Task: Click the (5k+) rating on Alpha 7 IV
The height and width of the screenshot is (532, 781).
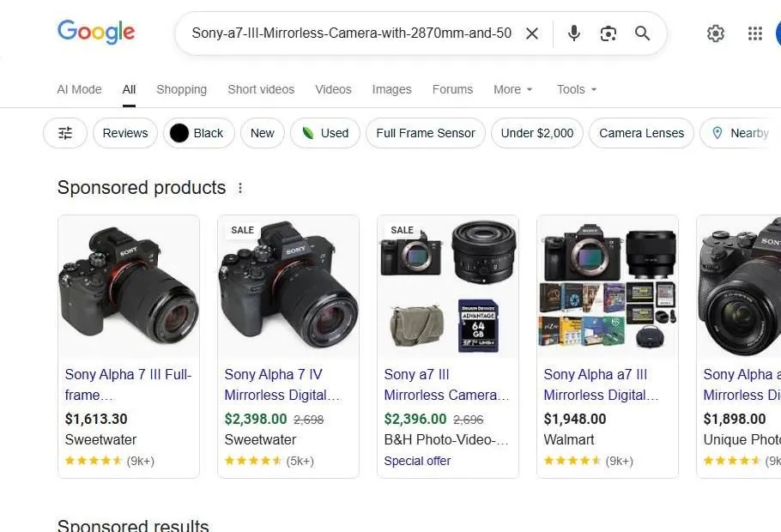Action: pos(300,462)
